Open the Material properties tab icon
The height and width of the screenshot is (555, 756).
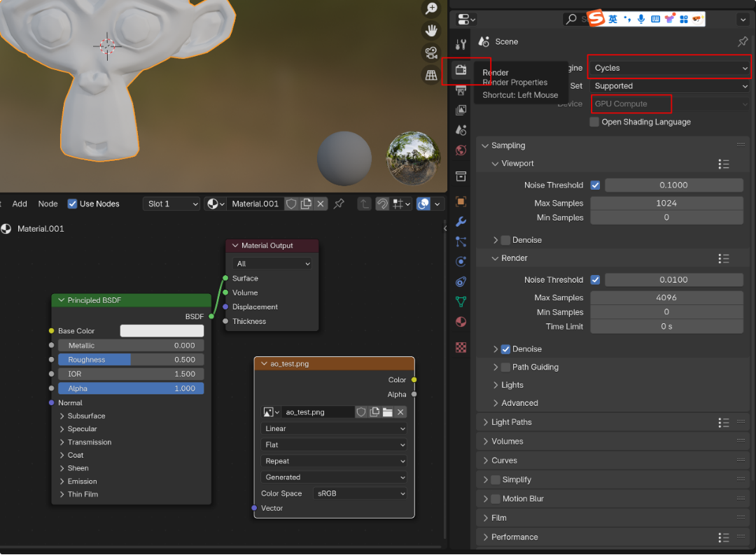(461, 322)
